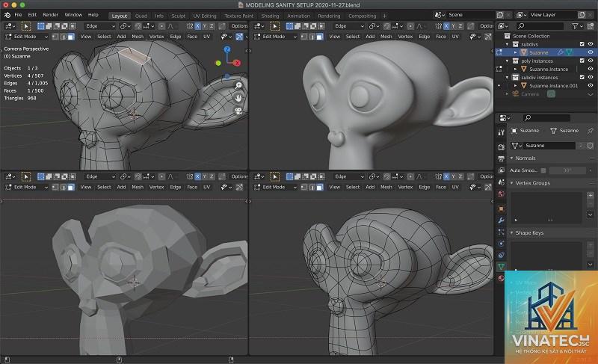This screenshot has width=598, height=364.
Task: Click the new view layer icon beside View Layer
Action: pos(582,15)
